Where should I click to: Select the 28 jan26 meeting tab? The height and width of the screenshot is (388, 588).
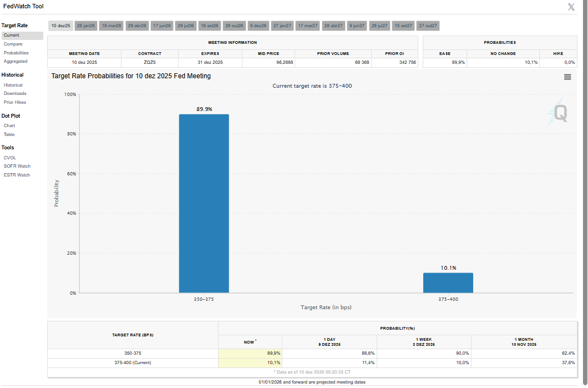(86, 26)
